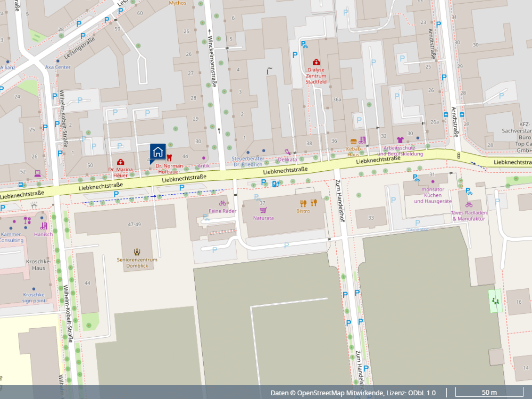Click the blue home location marker
The image size is (532, 399).
158,153
